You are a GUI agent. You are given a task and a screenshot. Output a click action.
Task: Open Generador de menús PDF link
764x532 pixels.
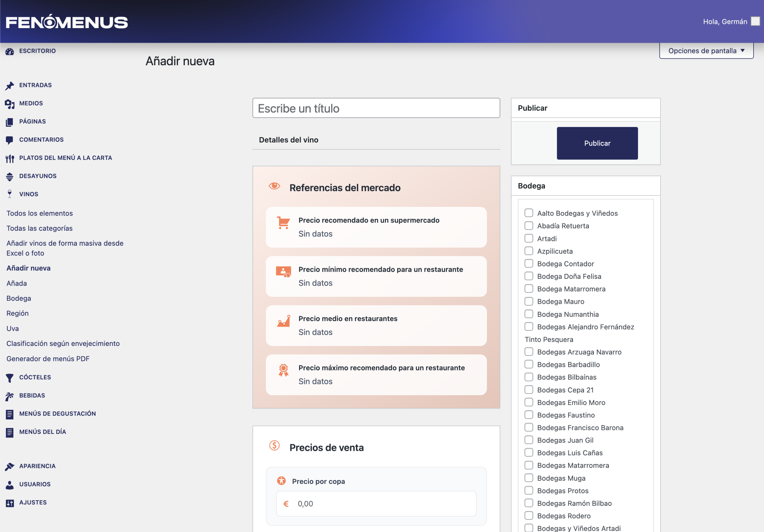coord(48,359)
